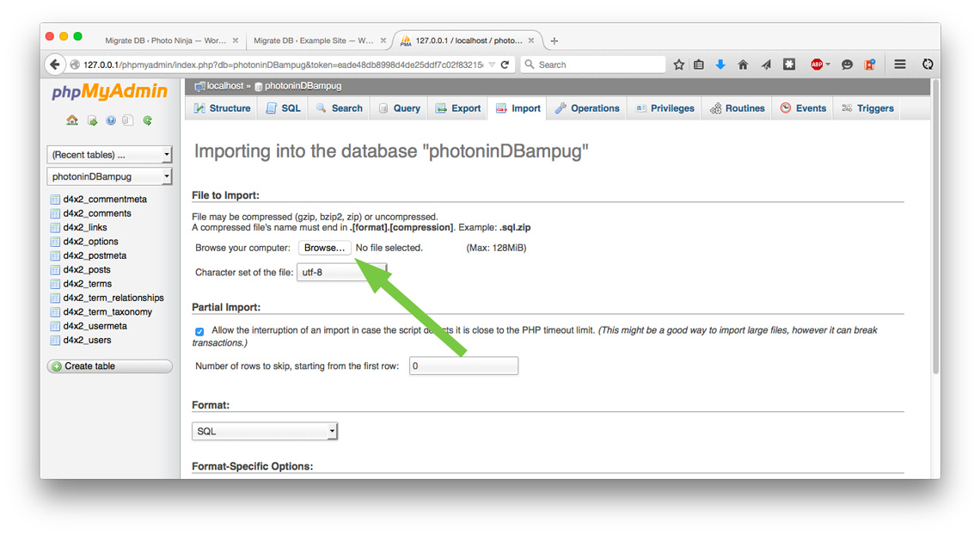Open the Search tab in phpMyAdmin
The image size is (980, 535).
[340, 108]
